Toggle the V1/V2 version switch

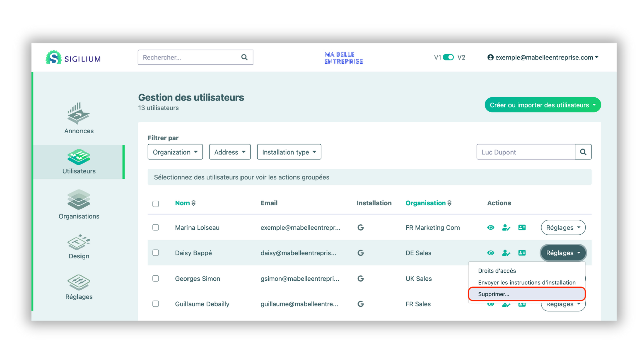[448, 57]
